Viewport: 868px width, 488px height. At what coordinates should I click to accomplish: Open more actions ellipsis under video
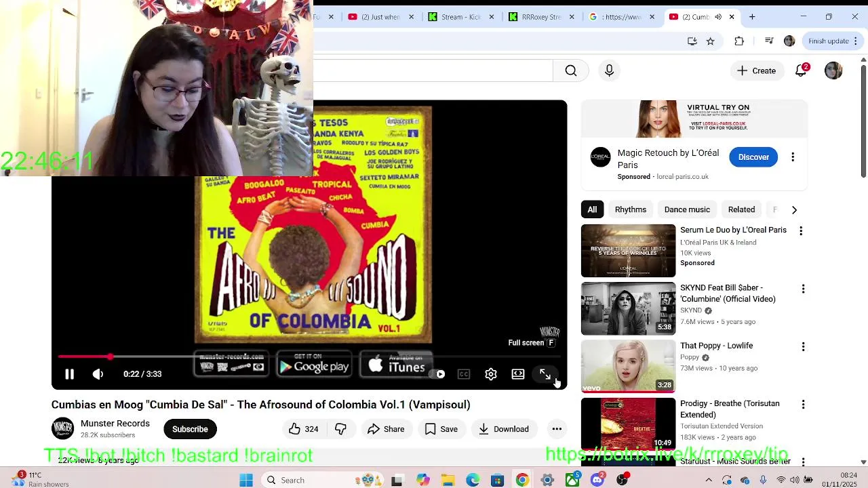tap(557, 429)
